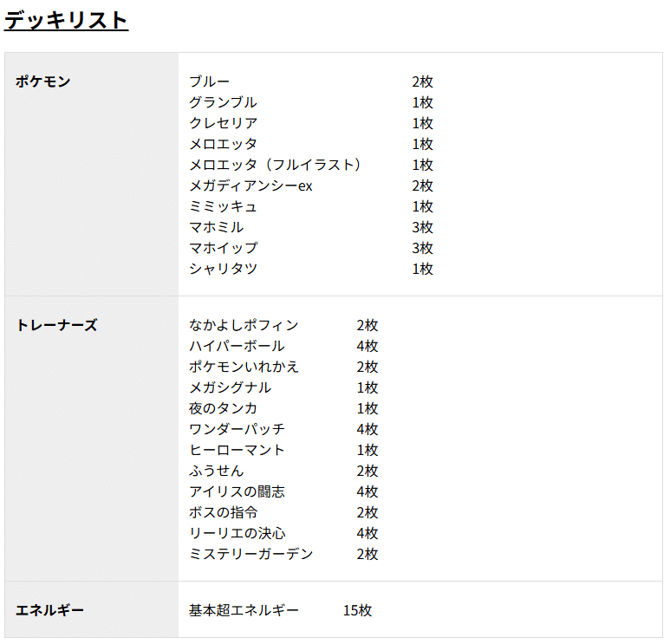Click the ミミッキュ card name
Screen dimensions: 670x644
pyautogui.click(x=223, y=206)
